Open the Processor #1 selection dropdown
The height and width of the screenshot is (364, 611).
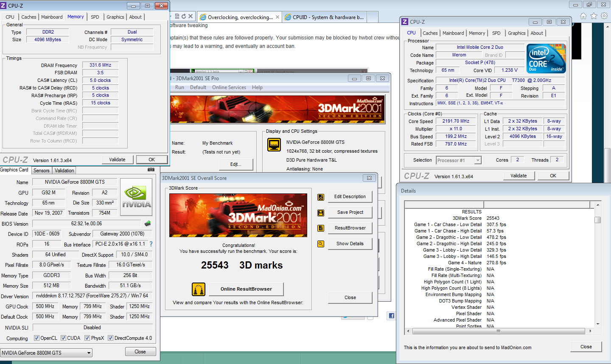[x=459, y=160]
